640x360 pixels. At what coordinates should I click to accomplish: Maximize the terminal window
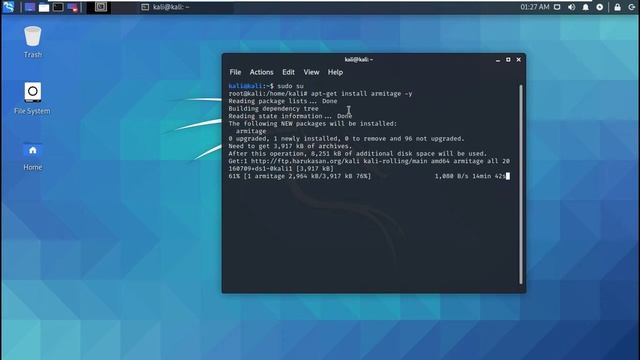508,60
